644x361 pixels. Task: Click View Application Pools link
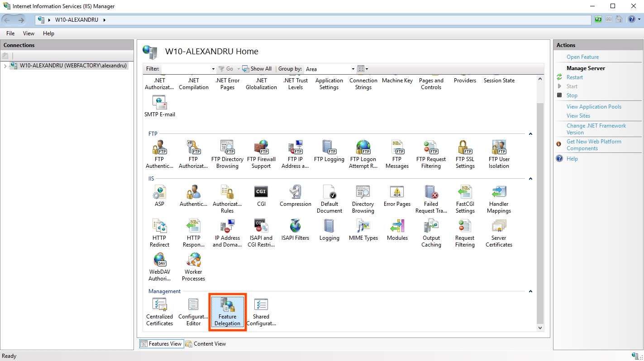594,107
